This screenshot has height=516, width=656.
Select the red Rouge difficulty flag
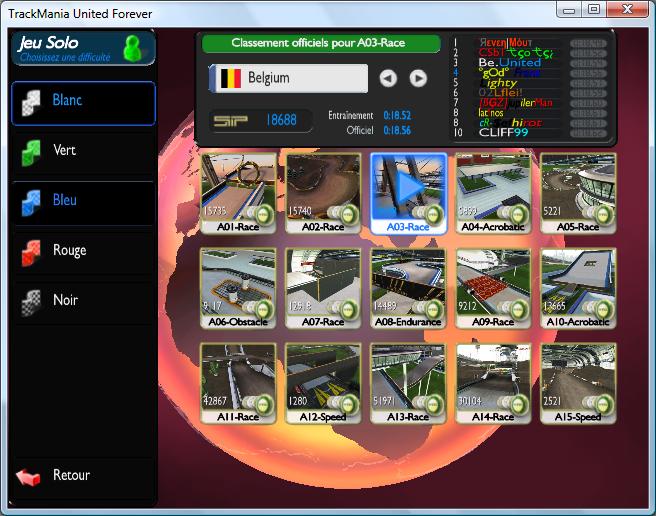tap(33, 252)
